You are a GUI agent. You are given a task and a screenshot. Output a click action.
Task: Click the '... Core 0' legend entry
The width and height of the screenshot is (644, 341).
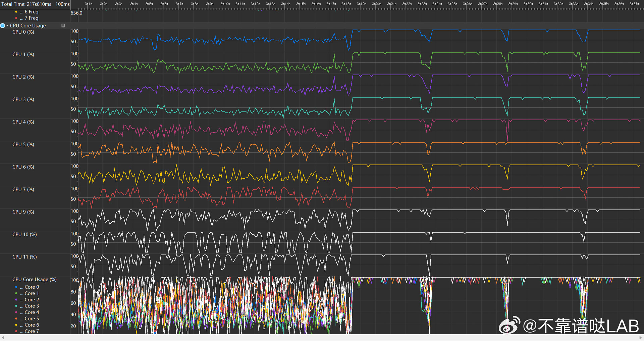[30, 287]
